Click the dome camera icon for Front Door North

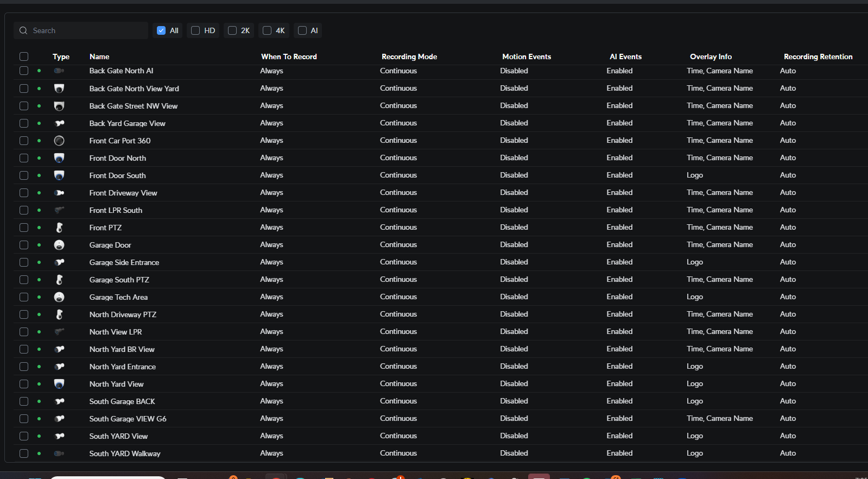59,158
